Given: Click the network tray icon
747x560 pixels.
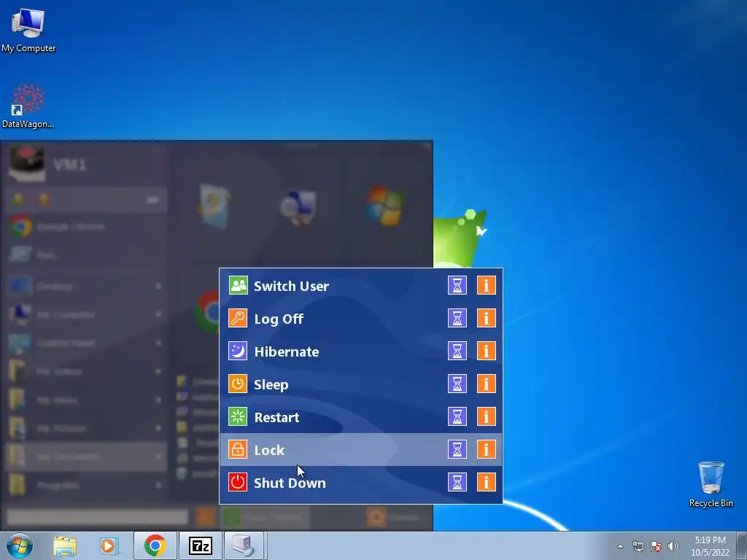Looking at the screenshot, I should coord(638,546).
